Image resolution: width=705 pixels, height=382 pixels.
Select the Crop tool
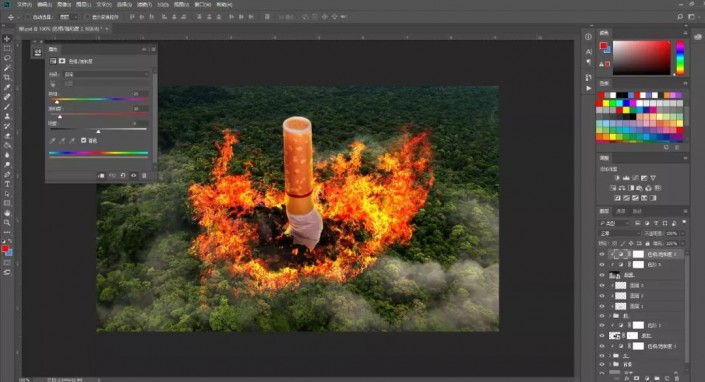pyautogui.click(x=7, y=78)
